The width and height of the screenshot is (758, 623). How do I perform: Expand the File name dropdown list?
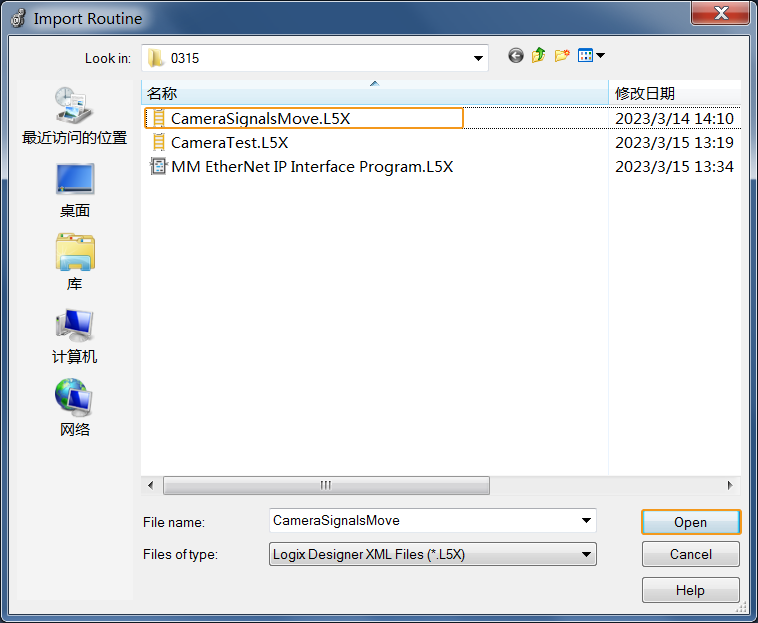coord(586,521)
